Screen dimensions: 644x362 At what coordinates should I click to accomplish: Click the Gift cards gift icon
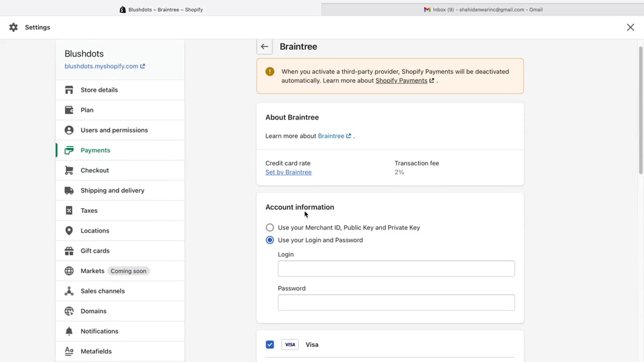click(69, 250)
